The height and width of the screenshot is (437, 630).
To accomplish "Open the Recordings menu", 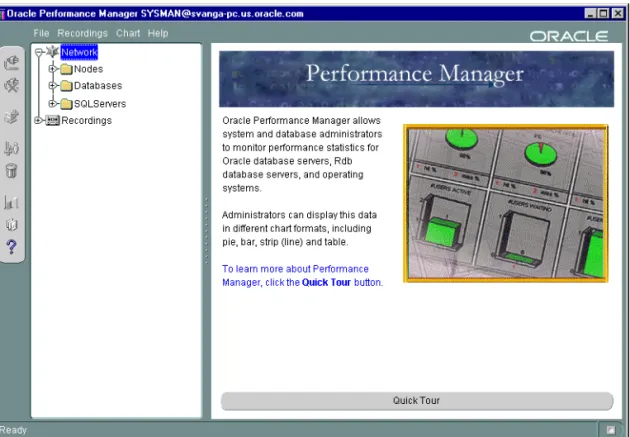I will (x=82, y=33).
